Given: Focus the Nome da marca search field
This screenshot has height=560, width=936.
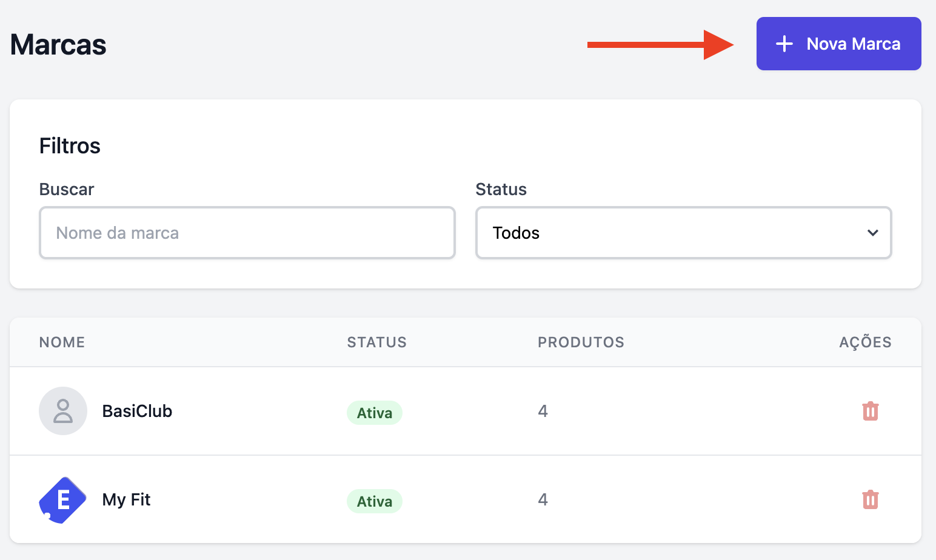Looking at the screenshot, I should (247, 233).
